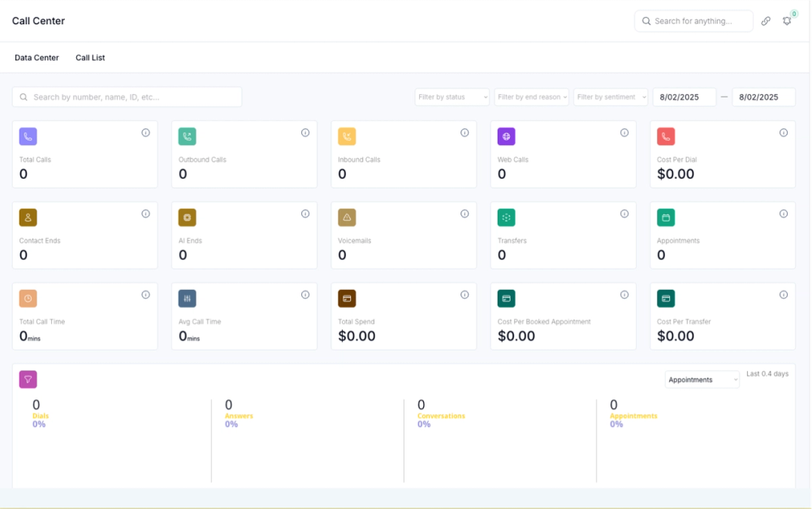Open the Filter by status dropdown

tap(452, 97)
